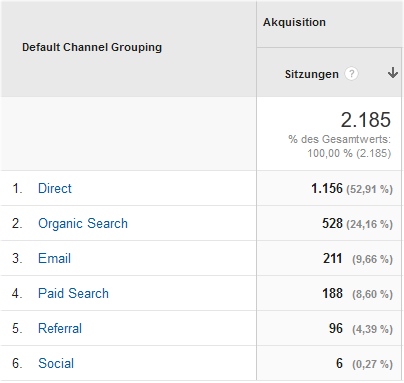Open the Social channel link
The image size is (404, 383).
(x=56, y=363)
